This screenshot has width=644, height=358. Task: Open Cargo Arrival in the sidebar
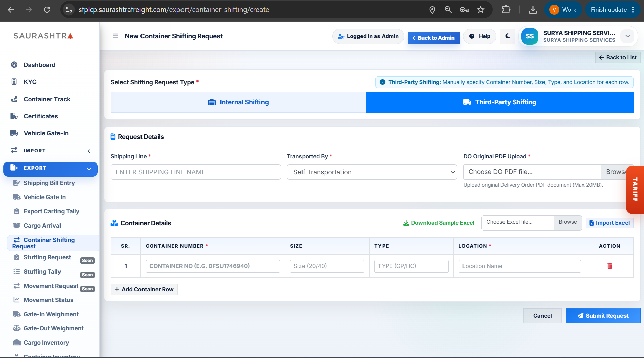(42, 225)
